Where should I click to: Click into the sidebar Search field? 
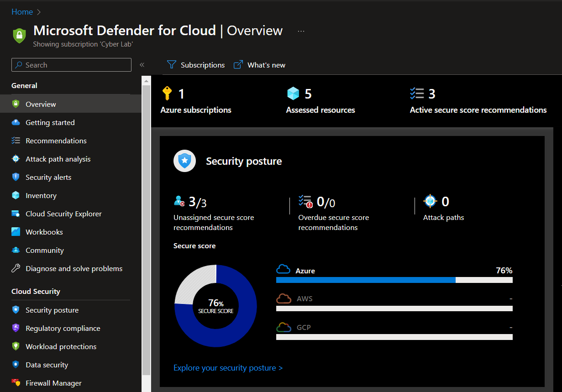click(71, 65)
